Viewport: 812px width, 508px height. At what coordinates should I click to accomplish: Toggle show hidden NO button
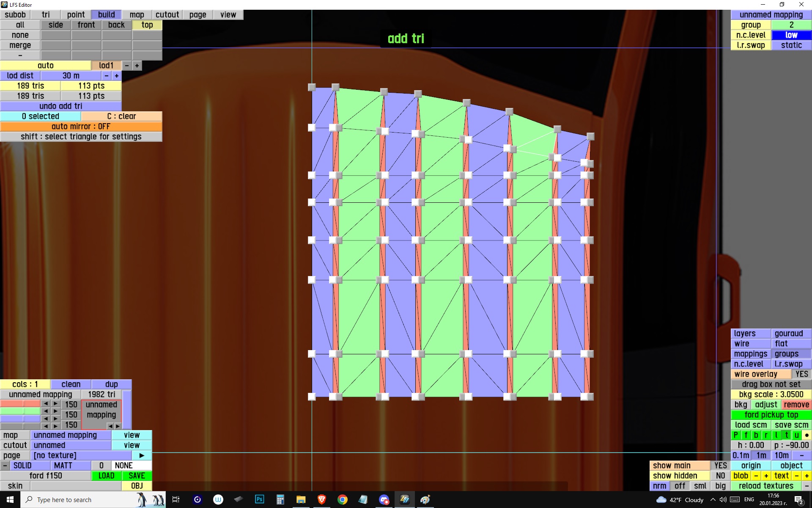click(720, 476)
